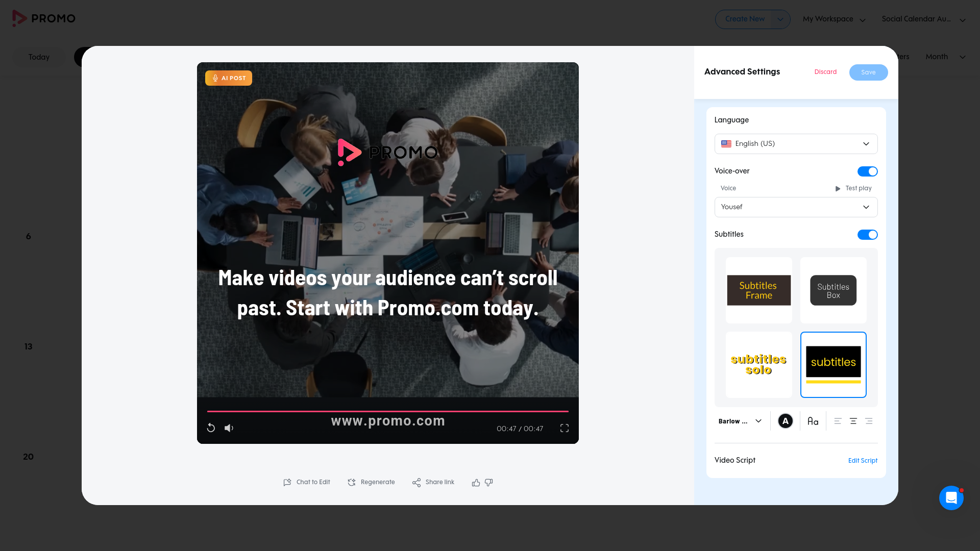Click Chat to Edit
This screenshot has width=980, height=551.
pos(307,483)
